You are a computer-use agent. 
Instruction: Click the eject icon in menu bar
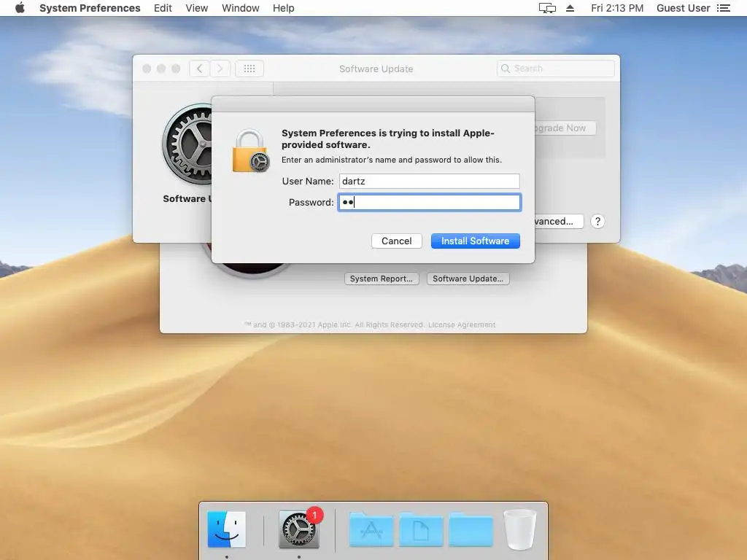click(x=570, y=8)
